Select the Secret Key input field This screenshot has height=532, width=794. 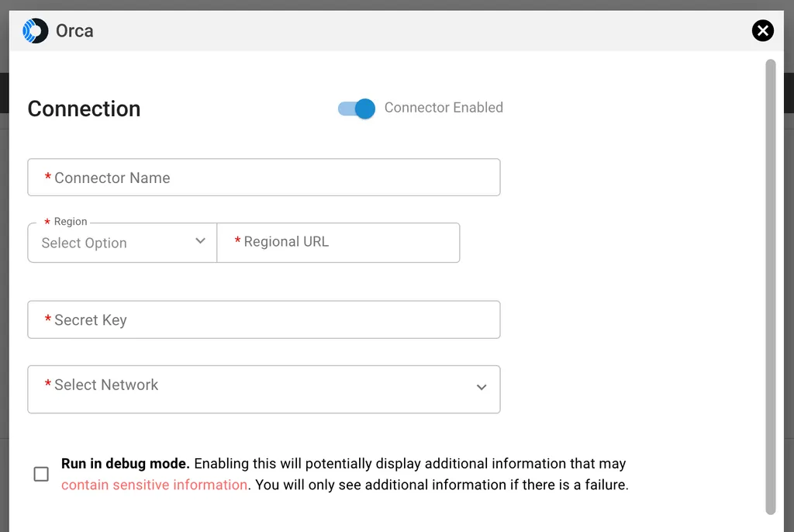pyautogui.click(x=264, y=320)
